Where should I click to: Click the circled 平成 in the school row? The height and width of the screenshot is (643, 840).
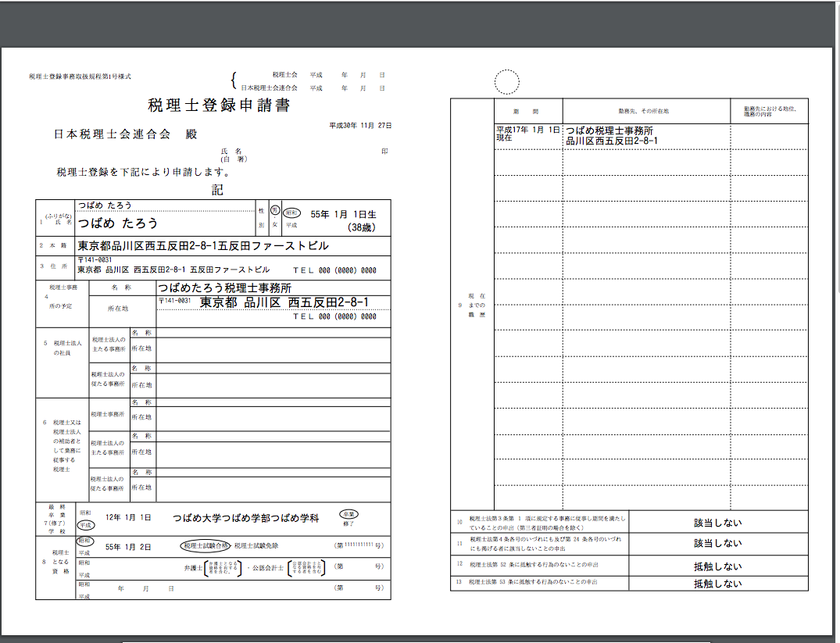(86, 525)
